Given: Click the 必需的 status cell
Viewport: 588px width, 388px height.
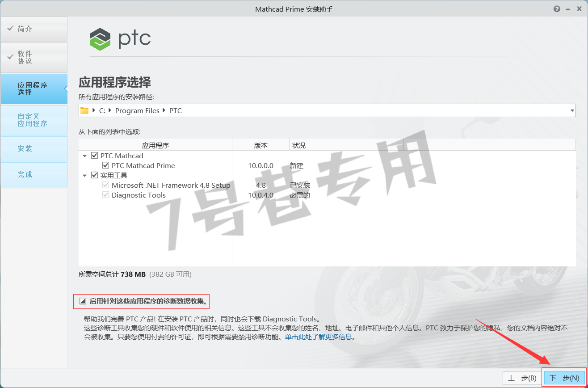Looking at the screenshot, I should [x=300, y=195].
